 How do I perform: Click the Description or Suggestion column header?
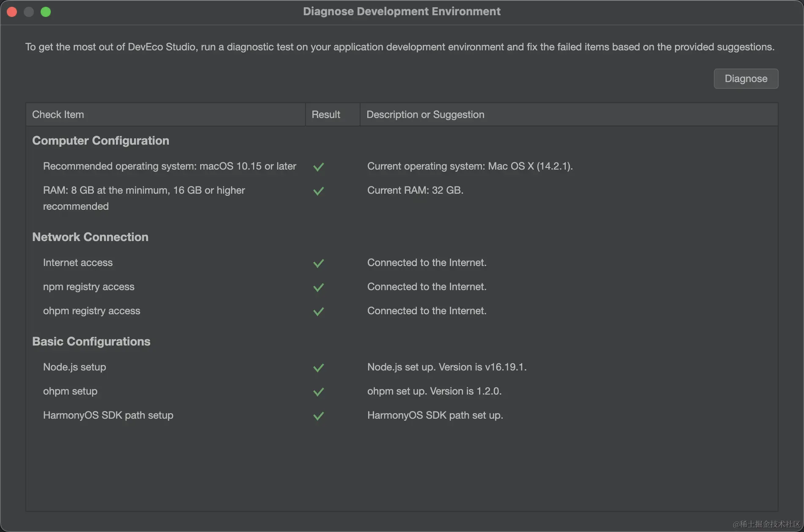coord(425,115)
